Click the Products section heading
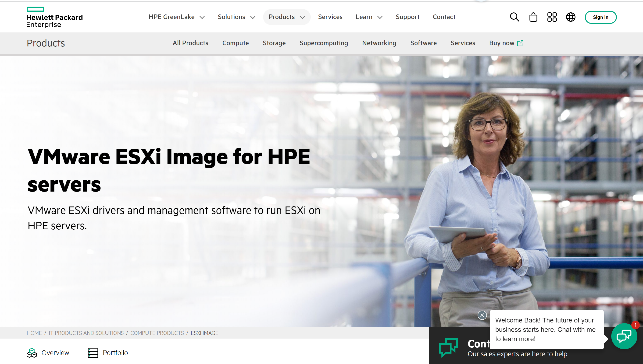 [46, 43]
